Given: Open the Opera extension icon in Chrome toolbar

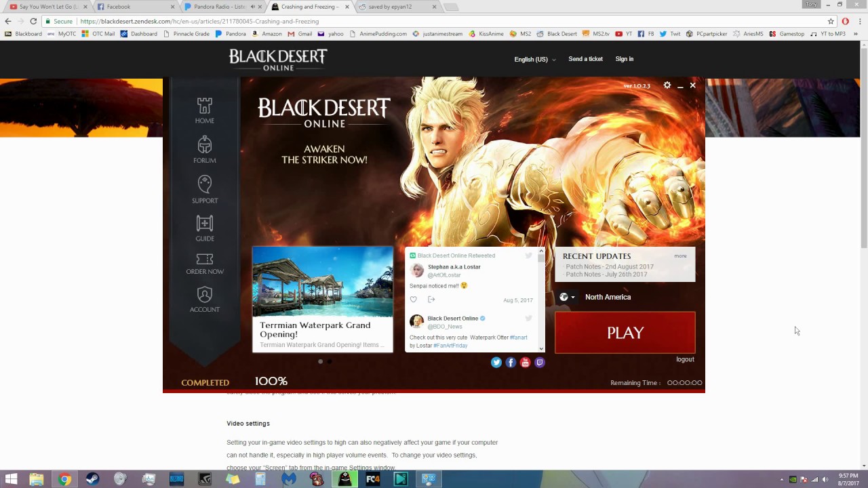Looking at the screenshot, I should (845, 21).
